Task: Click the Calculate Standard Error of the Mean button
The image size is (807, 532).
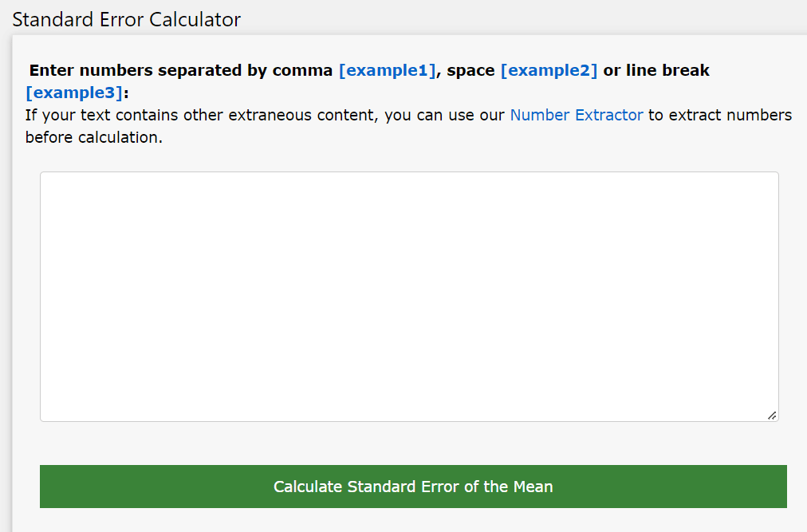Action: (x=412, y=486)
